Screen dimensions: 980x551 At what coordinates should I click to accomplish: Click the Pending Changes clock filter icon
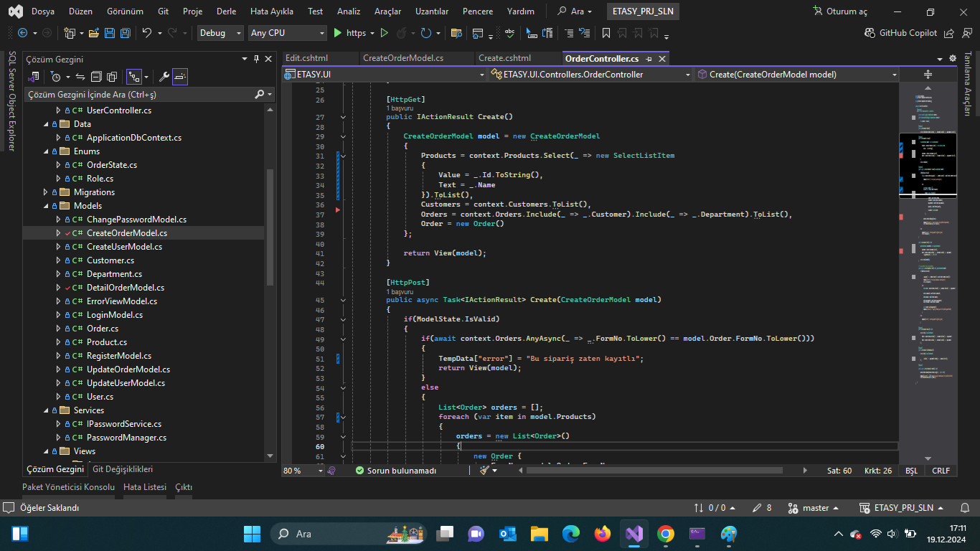56,77
